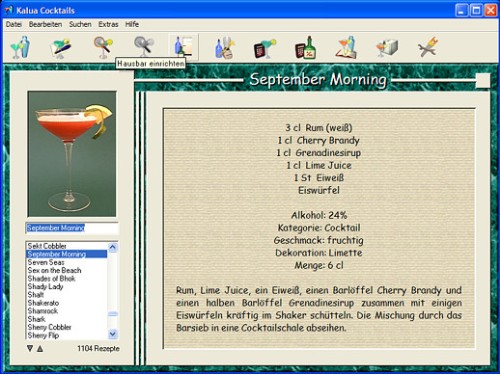Click the colored magnifier cocktail search icon

pos(103,47)
